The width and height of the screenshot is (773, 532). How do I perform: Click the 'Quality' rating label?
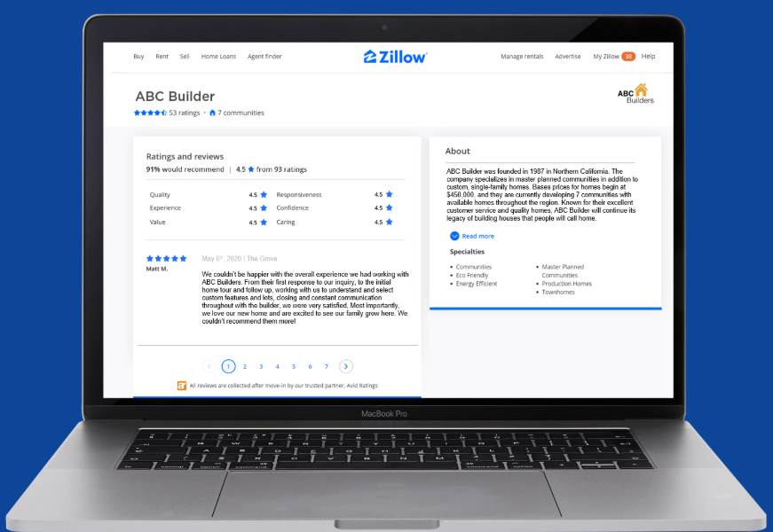point(160,194)
